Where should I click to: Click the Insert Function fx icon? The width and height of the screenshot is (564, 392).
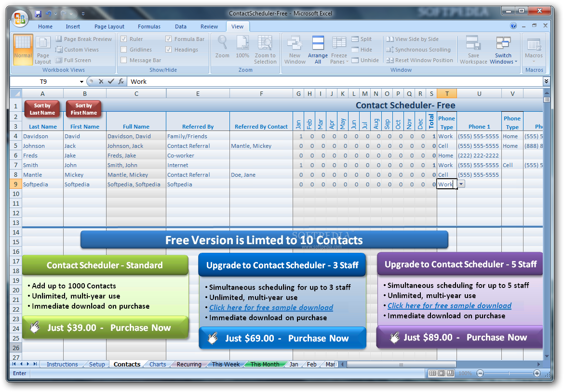pos(121,81)
